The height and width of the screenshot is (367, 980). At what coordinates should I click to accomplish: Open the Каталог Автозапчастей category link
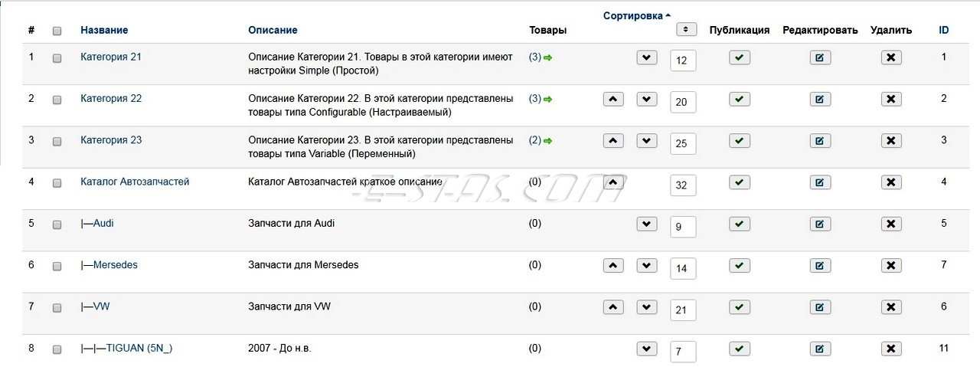coord(135,182)
